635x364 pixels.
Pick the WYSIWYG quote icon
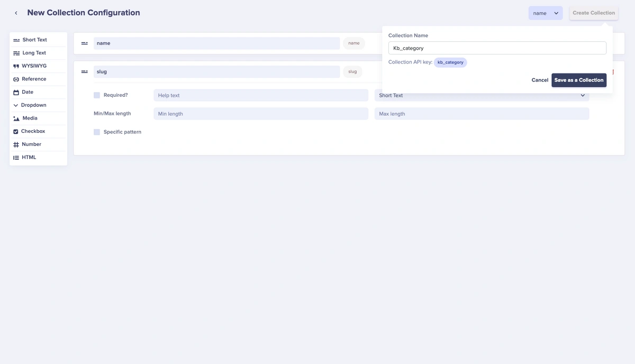[16, 66]
